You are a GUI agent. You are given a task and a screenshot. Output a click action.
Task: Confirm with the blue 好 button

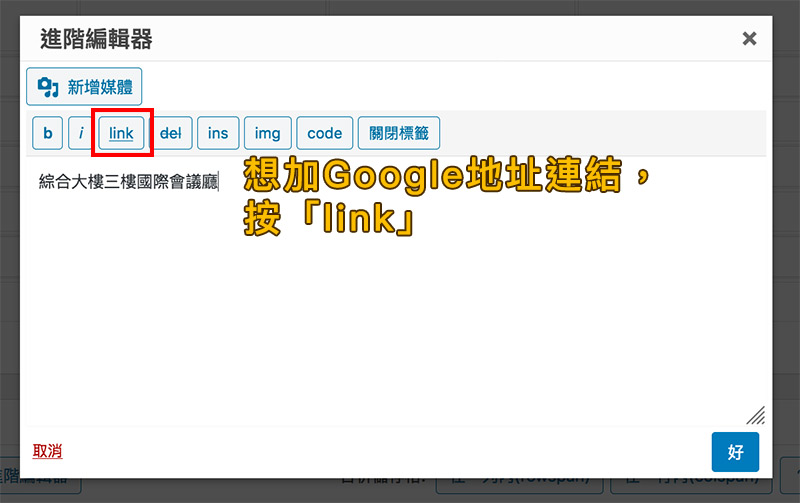pyautogui.click(x=735, y=452)
